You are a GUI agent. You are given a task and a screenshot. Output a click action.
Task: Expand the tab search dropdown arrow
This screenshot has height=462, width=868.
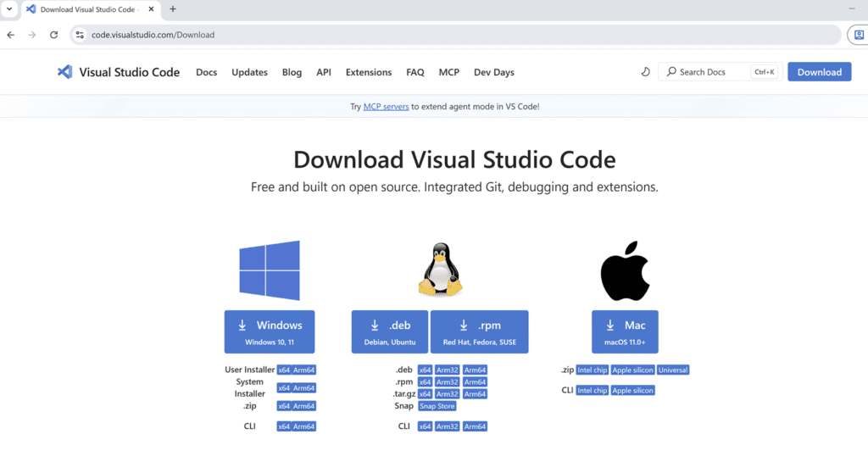(x=9, y=8)
